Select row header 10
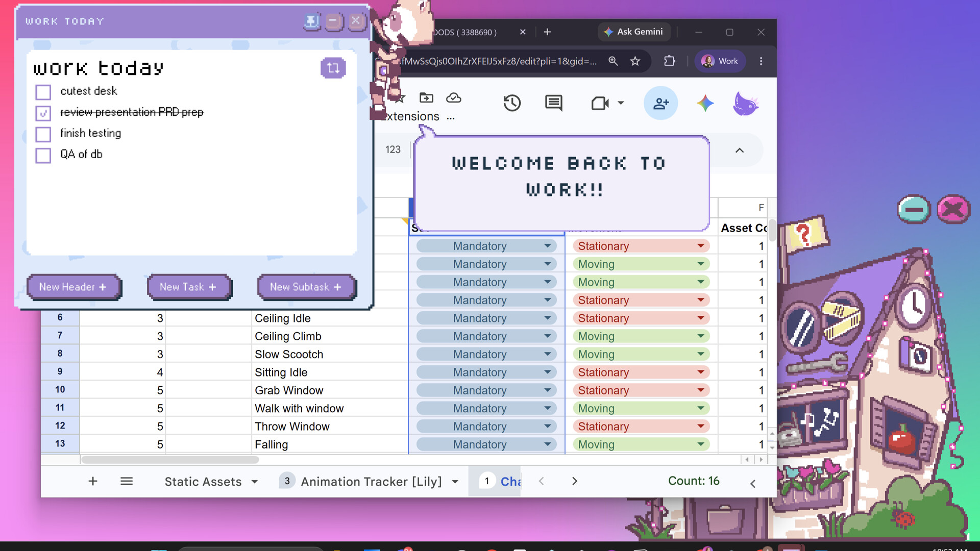Viewport: 980px width, 551px height. (x=60, y=390)
